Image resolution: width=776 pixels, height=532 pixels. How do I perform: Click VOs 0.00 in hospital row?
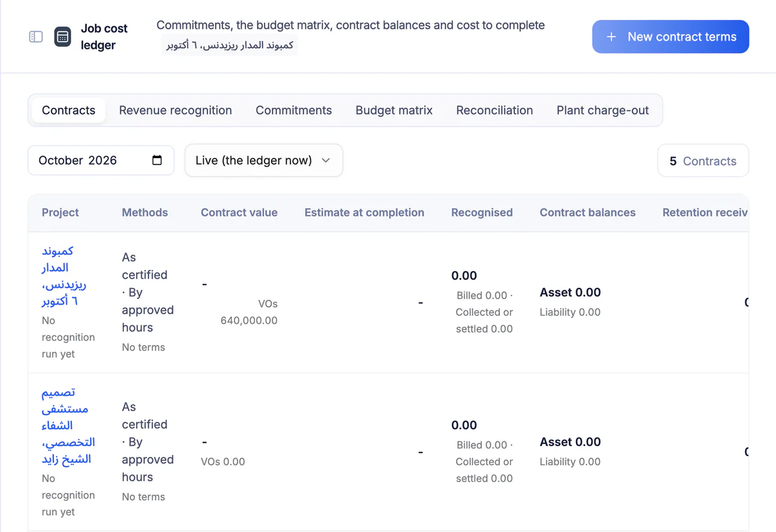point(223,461)
